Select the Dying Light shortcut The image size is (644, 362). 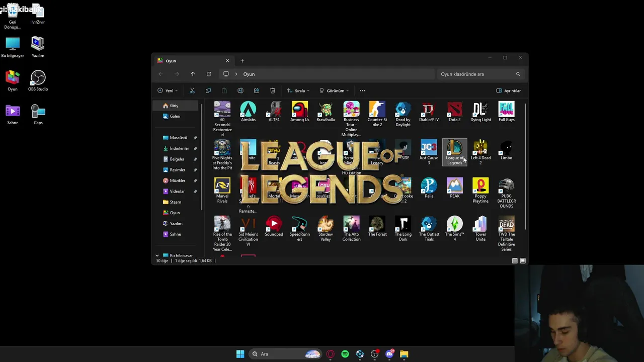480,112
